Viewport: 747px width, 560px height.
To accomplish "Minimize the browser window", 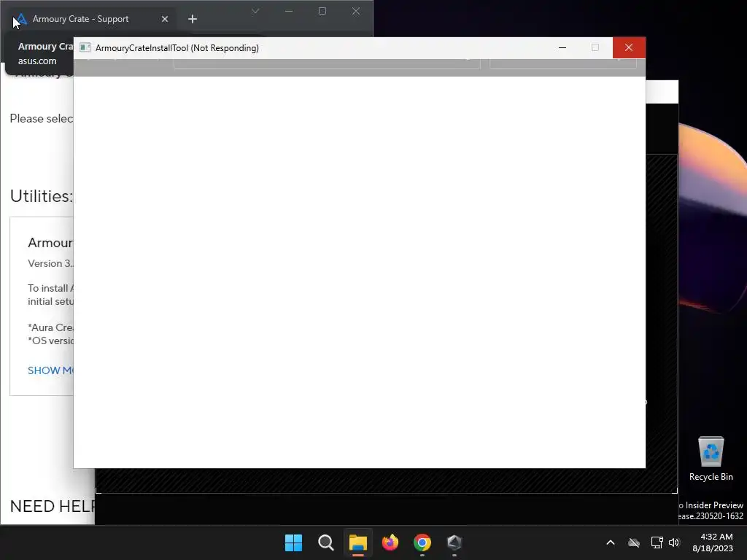I will (x=289, y=11).
